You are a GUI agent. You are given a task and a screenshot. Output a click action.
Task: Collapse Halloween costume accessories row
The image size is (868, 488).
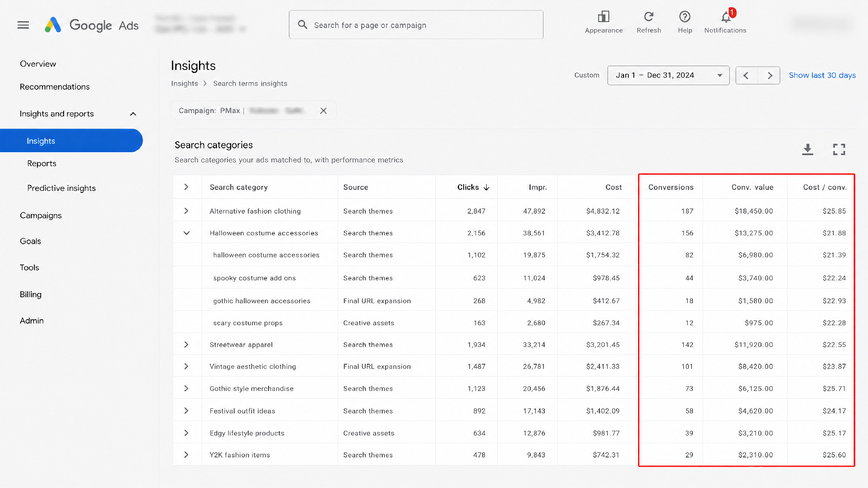186,233
